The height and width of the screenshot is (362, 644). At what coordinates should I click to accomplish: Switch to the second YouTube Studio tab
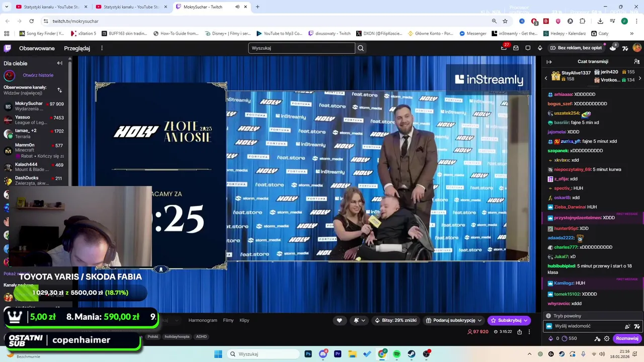[x=131, y=7]
